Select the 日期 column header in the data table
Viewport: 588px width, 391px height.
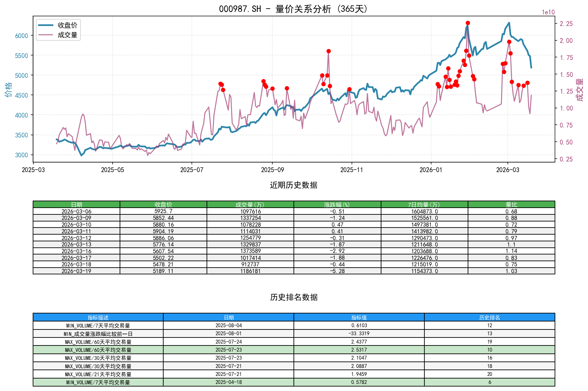[76, 204]
